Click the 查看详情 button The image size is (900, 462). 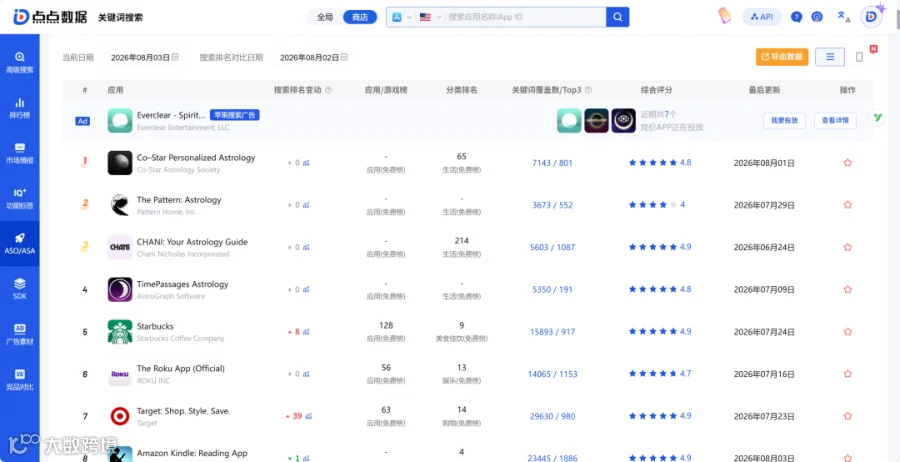tap(835, 121)
